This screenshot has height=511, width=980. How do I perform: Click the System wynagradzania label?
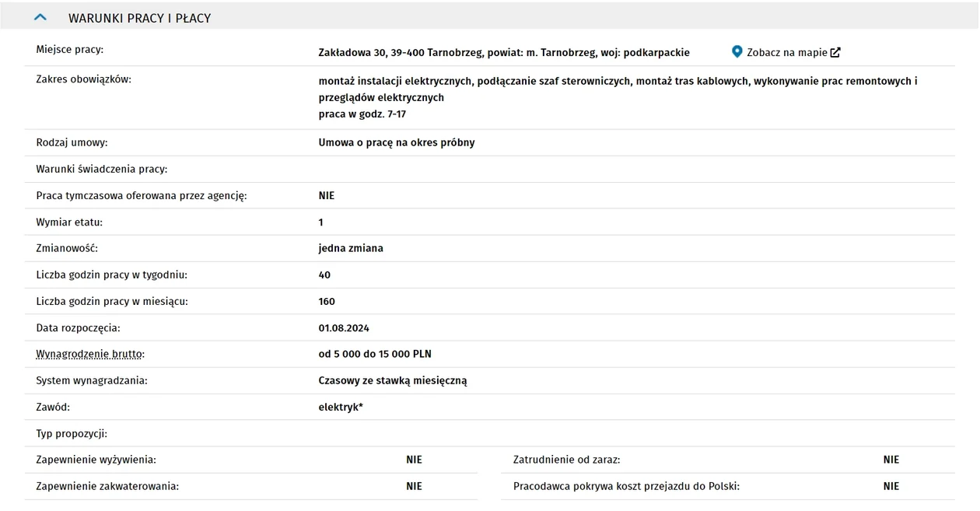[92, 381]
